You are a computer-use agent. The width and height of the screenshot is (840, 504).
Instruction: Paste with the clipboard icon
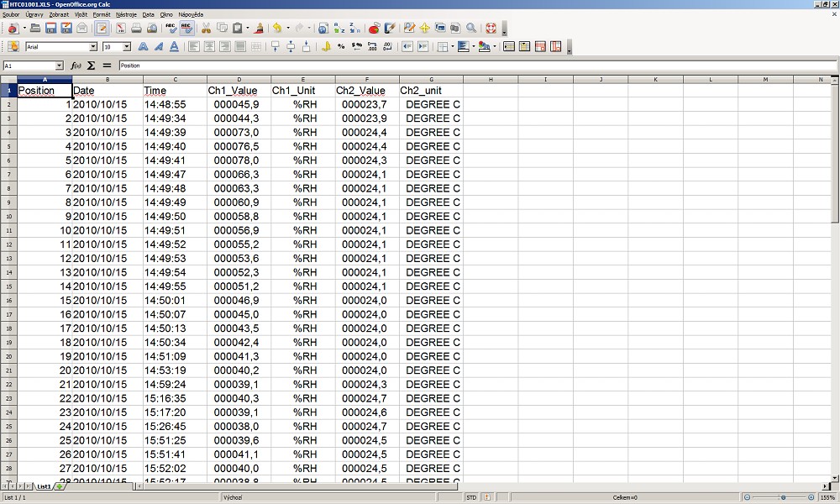238,29
